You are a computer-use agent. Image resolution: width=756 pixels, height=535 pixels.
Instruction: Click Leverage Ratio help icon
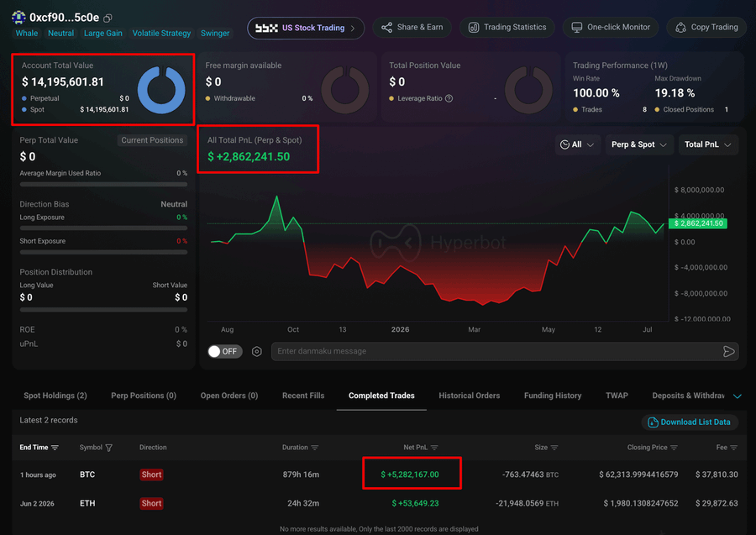coord(449,98)
